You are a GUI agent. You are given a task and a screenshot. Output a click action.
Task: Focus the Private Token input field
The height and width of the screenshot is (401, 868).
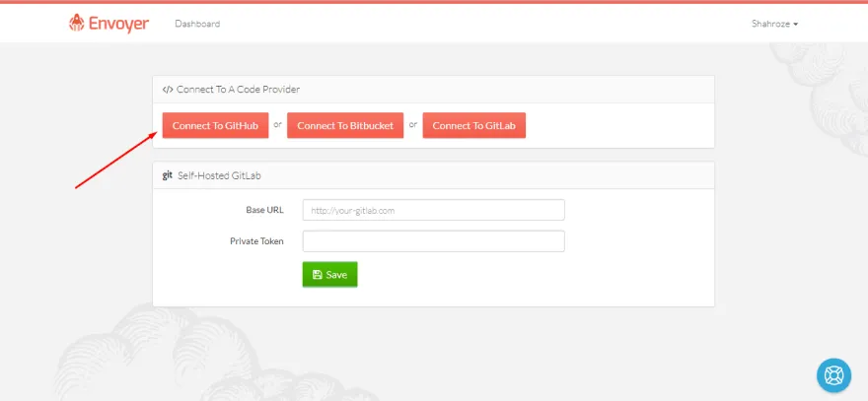pyautogui.click(x=433, y=241)
